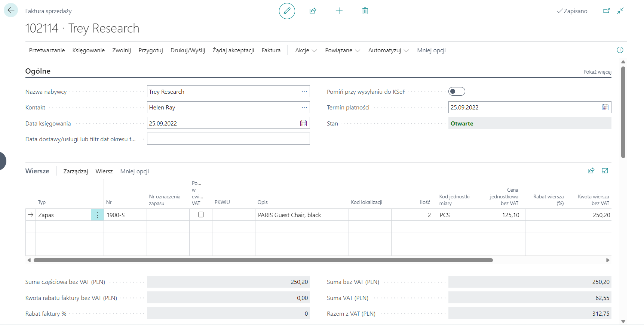Tick the VAT checkbox for 1900-S line

point(201,214)
